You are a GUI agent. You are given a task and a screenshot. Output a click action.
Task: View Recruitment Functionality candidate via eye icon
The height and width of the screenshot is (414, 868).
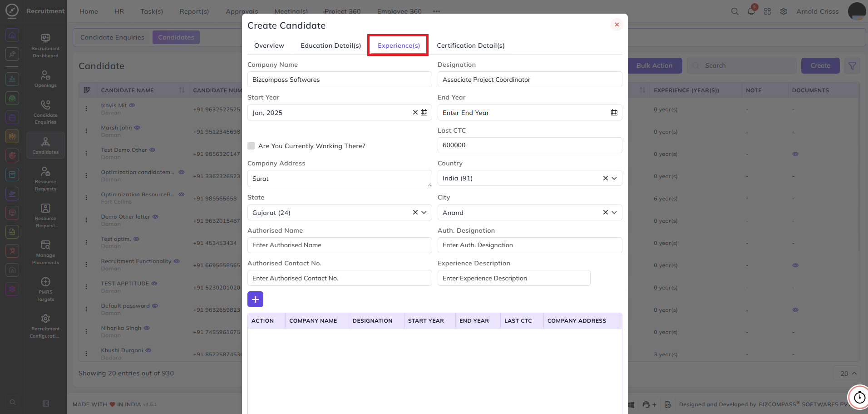click(177, 261)
